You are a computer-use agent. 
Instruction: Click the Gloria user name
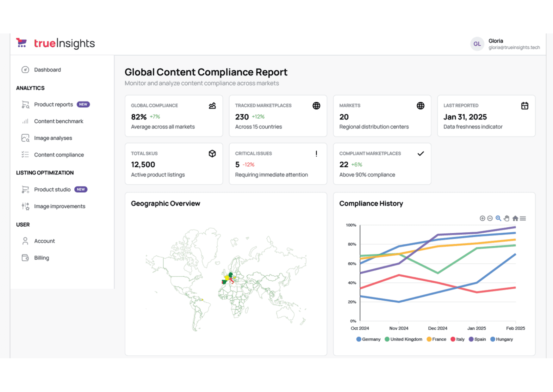tap(496, 41)
